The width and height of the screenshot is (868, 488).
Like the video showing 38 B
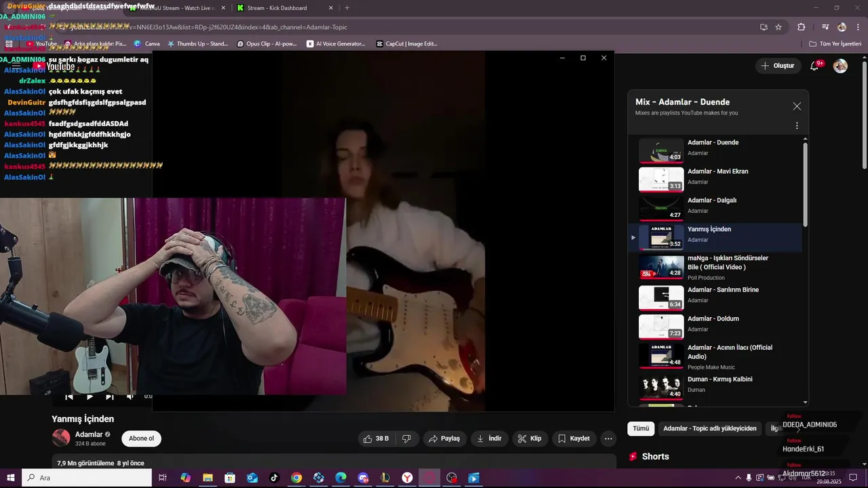[376, 439]
